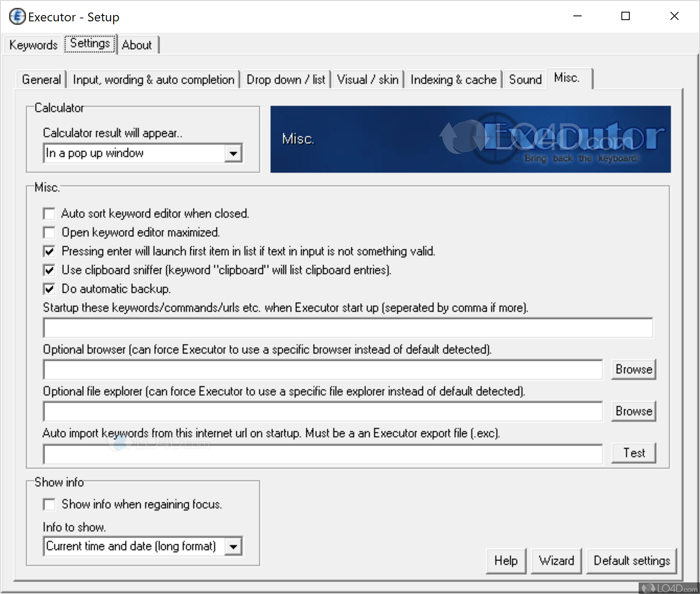
Task: Launch the Wizard
Action: [556, 561]
